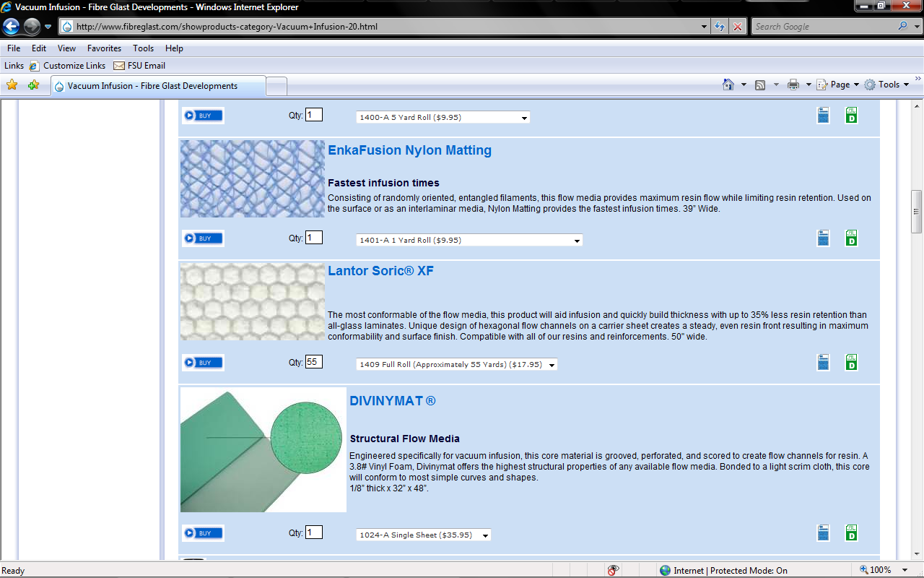Open the Tools toolbar dropdown
The height and width of the screenshot is (578, 924).
pos(886,85)
